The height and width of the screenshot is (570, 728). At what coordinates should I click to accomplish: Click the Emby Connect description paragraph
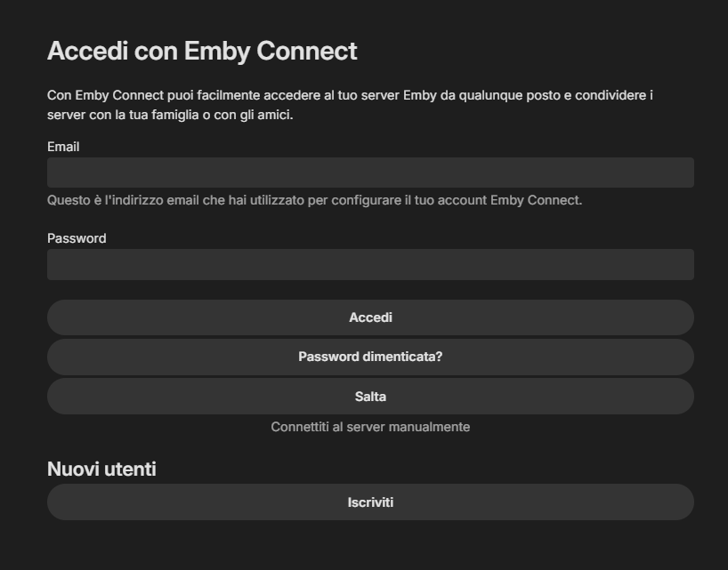click(350, 105)
